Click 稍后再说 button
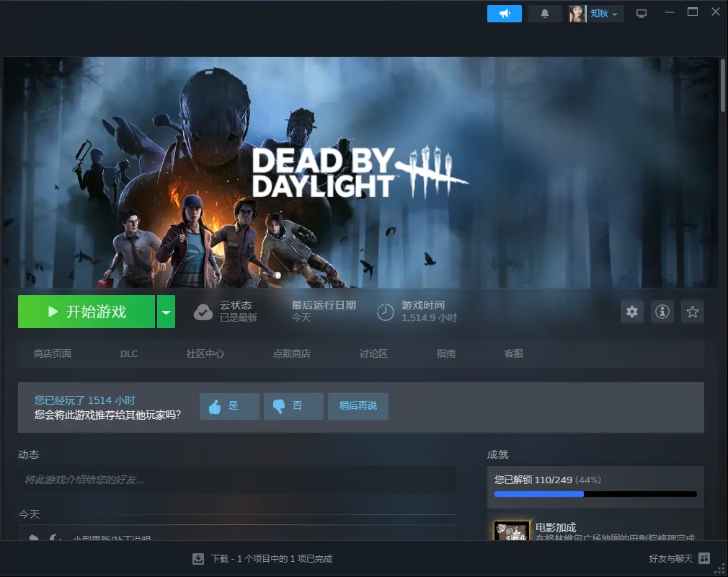Image resolution: width=728 pixels, height=577 pixels. (358, 406)
